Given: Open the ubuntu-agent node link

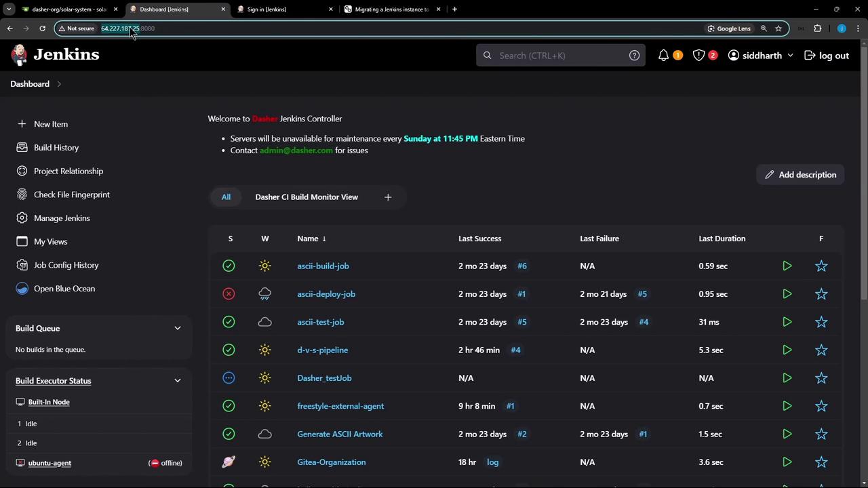Looking at the screenshot, I should pos(50,463).
